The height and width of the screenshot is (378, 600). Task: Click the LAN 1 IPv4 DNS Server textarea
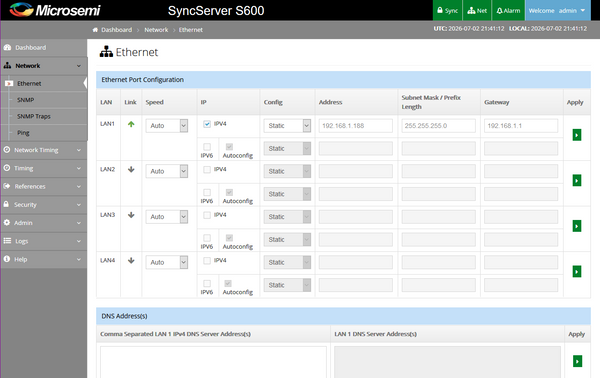(213, 362)
